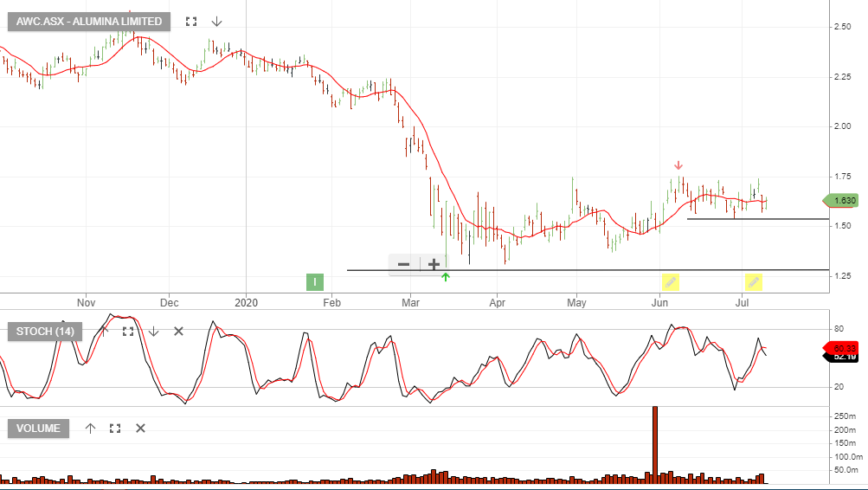
Task: Maximize the STOCH indicator pane
Action: pos(128,331)
